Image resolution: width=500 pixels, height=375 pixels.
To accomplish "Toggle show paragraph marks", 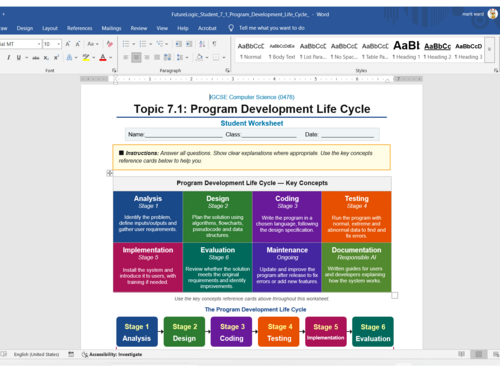I will click(214, 44).
